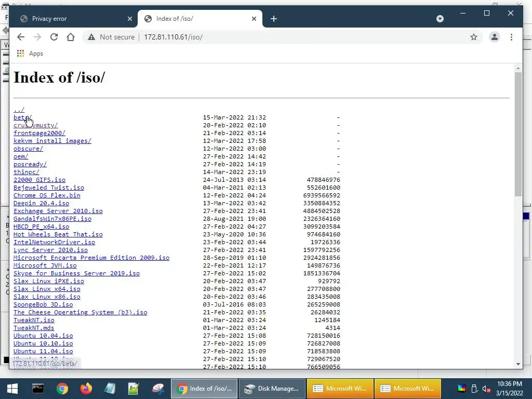Switch to the Privacy error tab

click(x=74, y=19)
